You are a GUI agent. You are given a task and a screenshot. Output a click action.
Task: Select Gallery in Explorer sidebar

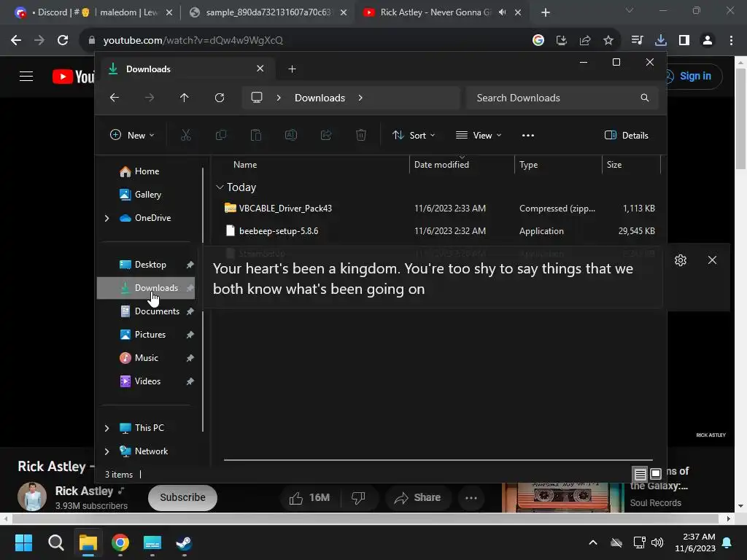147,194
